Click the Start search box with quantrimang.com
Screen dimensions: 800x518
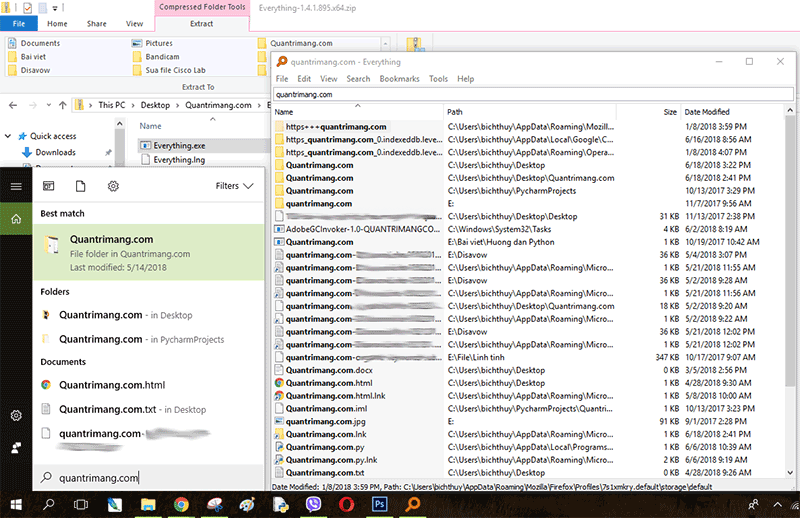pyautogui.click(x=149, y=478)
